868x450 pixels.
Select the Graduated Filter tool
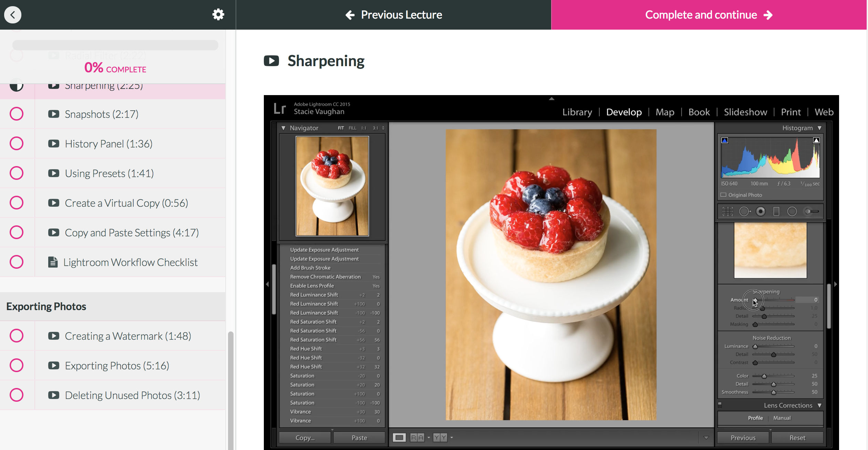[x=776, y=211]
